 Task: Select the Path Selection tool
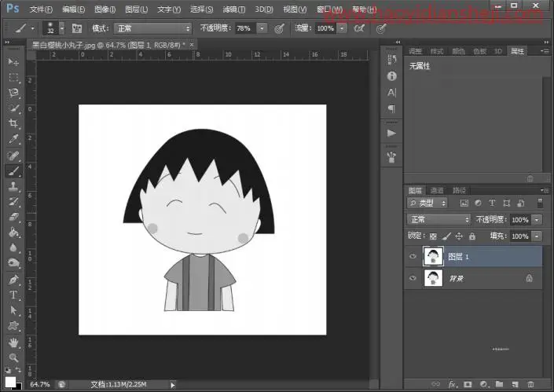[x=13, y=310]
